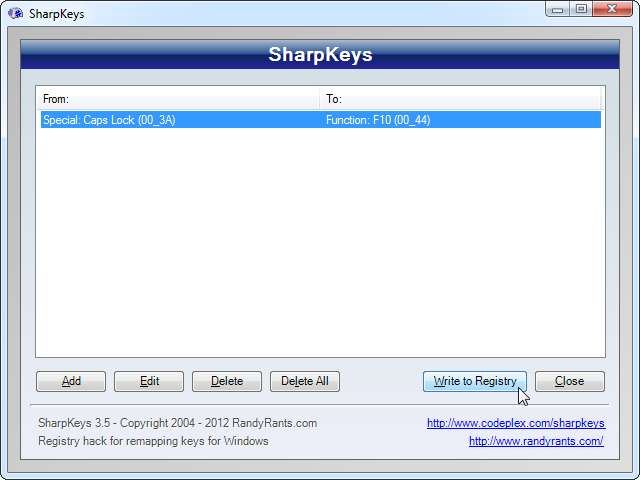Select the Caps Lock (00_3A) mapping row
This screenshot has height=480, width=640.
click(x=320, y=120)
